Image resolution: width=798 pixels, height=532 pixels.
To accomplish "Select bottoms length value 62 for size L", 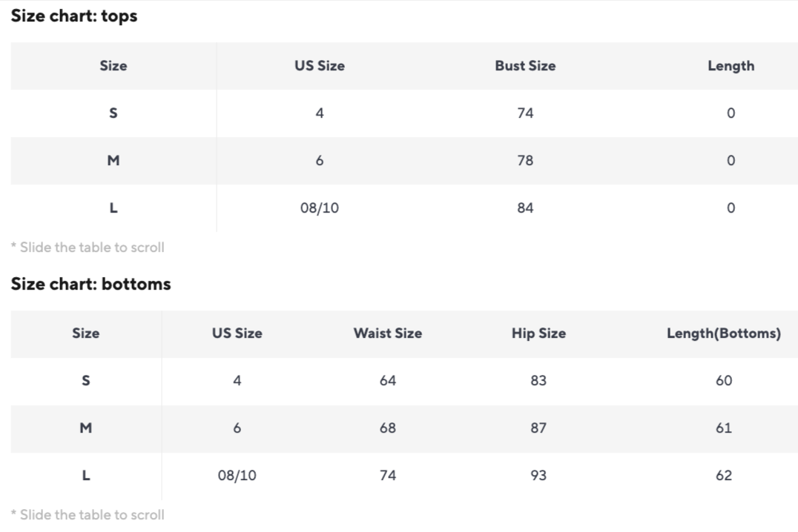I will click(724, 476).
